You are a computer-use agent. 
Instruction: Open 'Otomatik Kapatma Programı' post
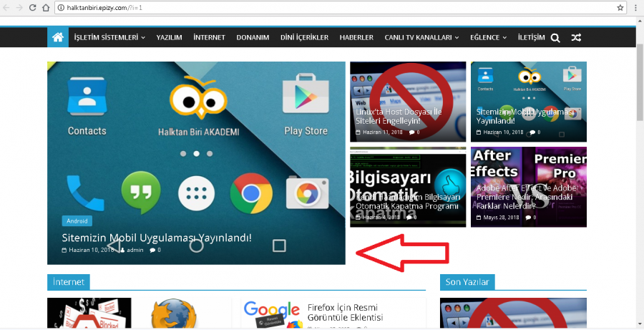click(x=407, y=202)
